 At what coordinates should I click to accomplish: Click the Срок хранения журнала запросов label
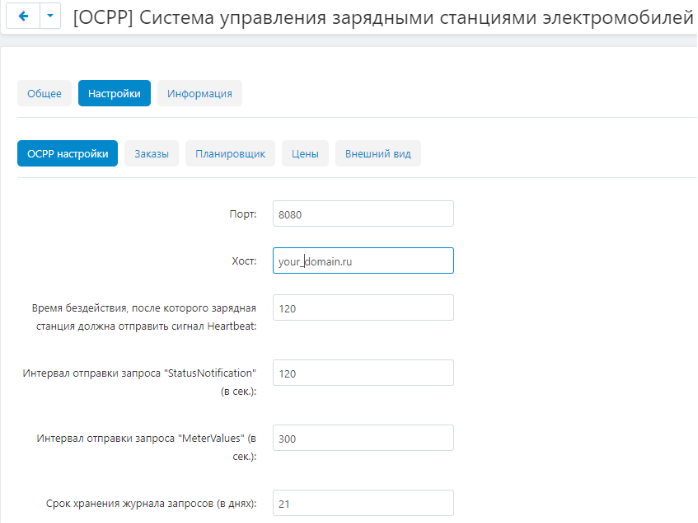coord(151,503)
